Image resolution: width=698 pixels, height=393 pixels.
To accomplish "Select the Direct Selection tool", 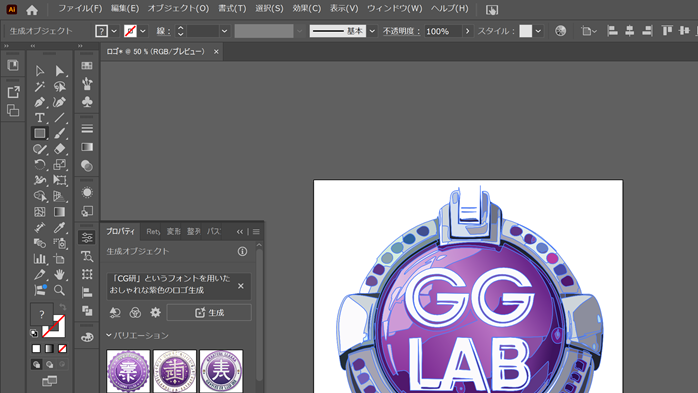I will [x=59, y=71].
